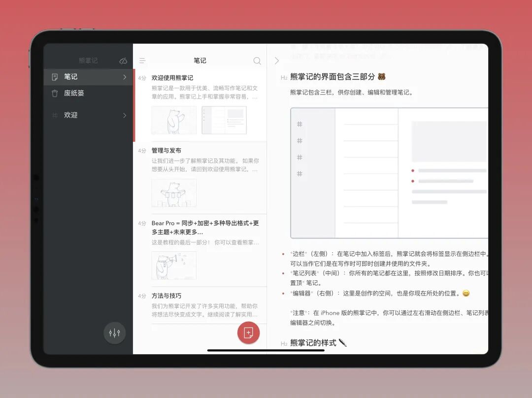532x398 pixels.
Task: Open note 欢迎使用熊掌记
Action: coord(200,105)
